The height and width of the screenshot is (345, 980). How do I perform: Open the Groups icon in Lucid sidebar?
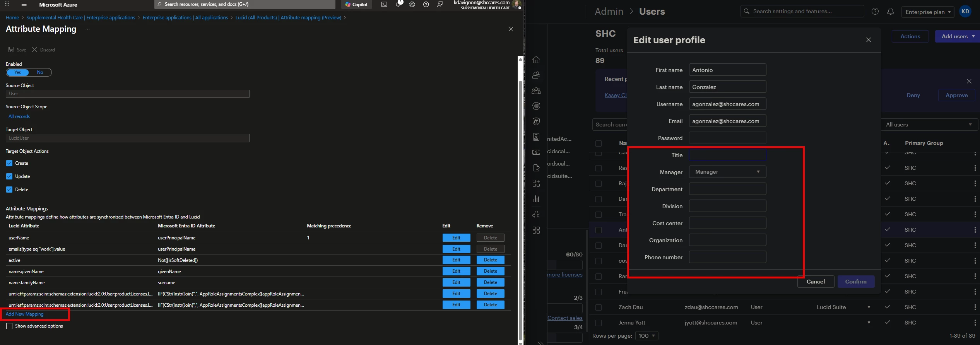(536, 91)
